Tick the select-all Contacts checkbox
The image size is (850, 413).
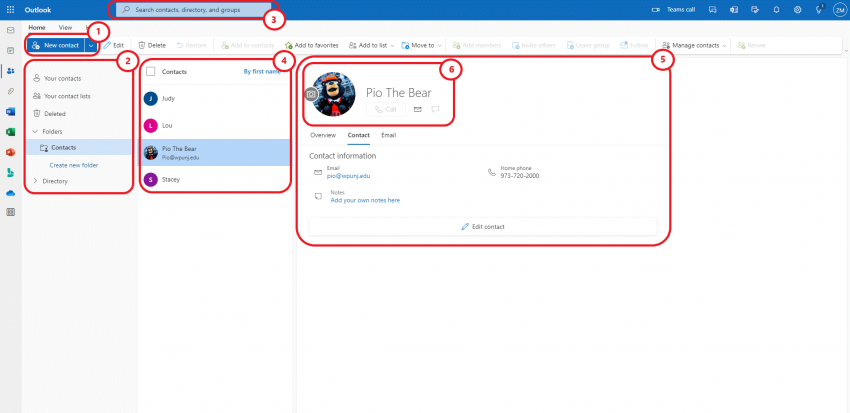click(150, 72)
